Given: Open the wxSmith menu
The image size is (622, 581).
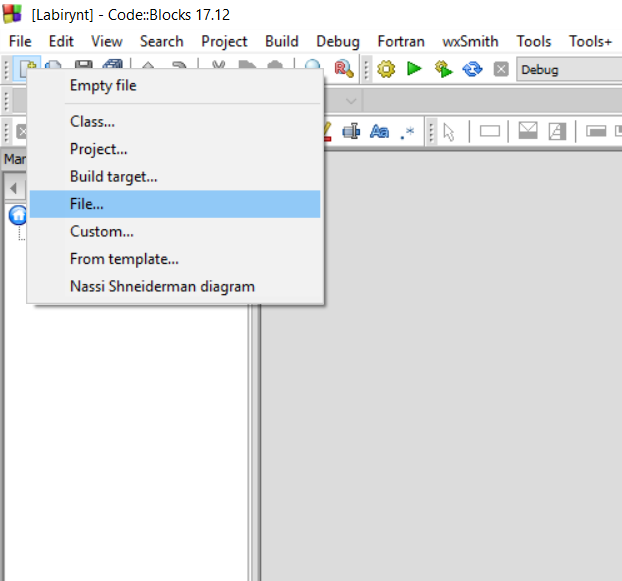Looking at the screenshot, I should point(470,41).
